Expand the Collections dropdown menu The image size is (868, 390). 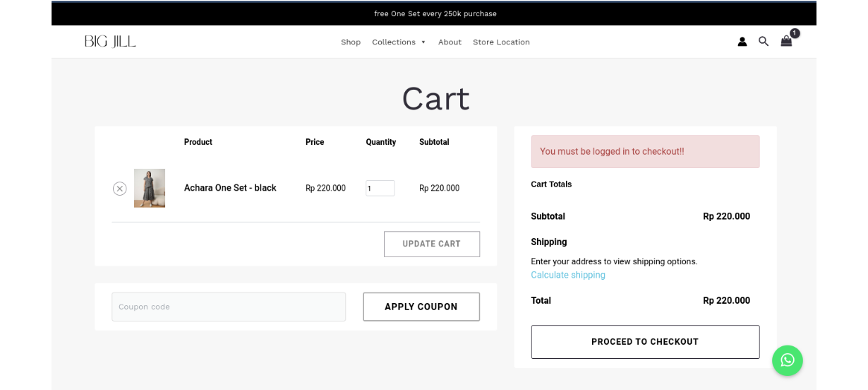(x=399, y=42)
